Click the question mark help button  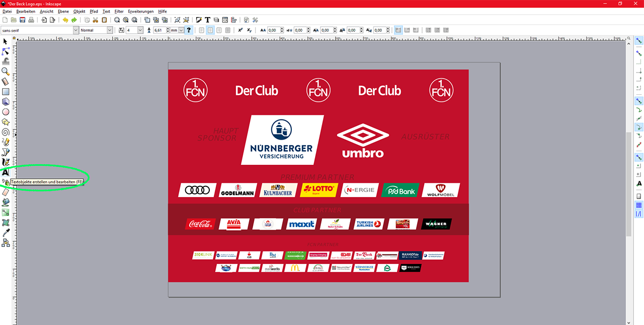(189, 30)
